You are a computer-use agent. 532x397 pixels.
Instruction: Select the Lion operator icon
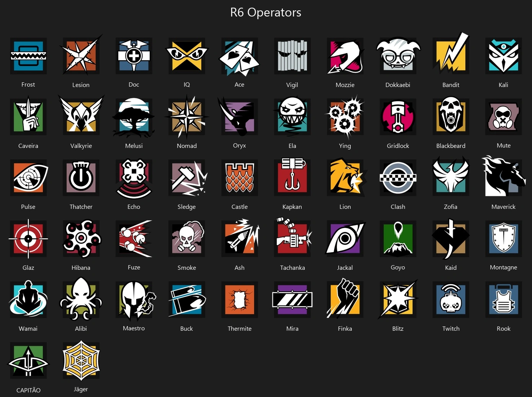(347, 177)
